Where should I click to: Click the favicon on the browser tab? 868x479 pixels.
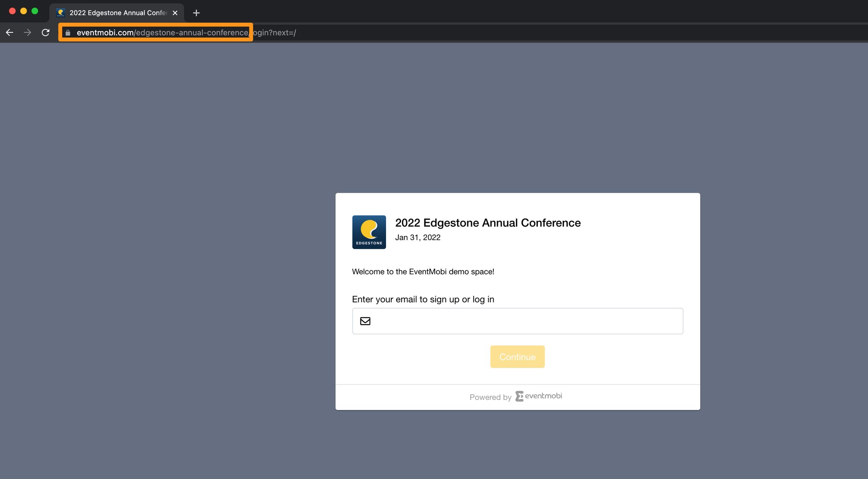[60, 12]
